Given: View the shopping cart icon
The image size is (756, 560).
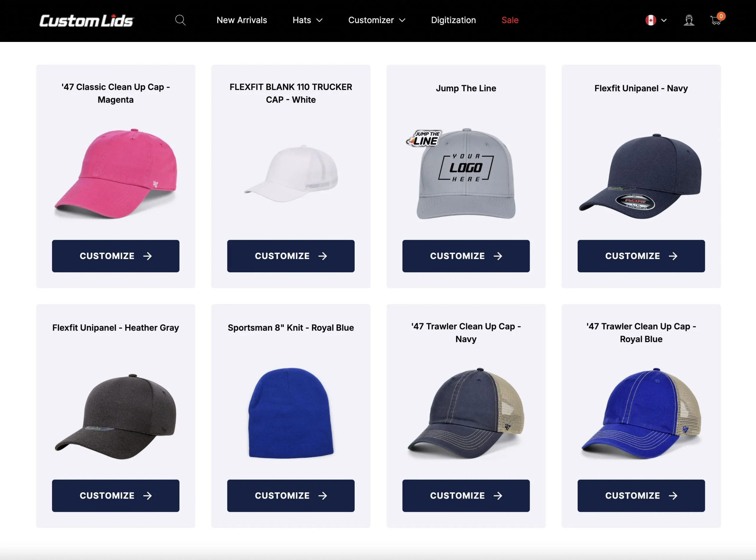Looking at the screenshot, I should 715,21.
